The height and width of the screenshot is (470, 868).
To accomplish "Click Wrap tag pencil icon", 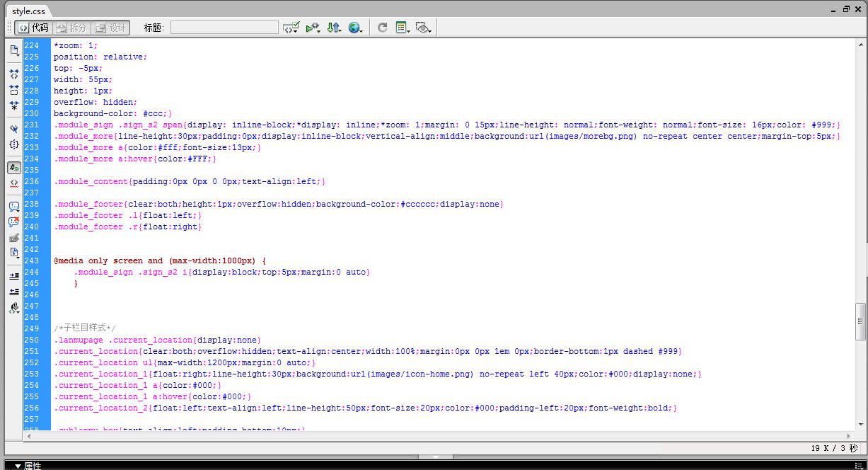I will [14, 238].
